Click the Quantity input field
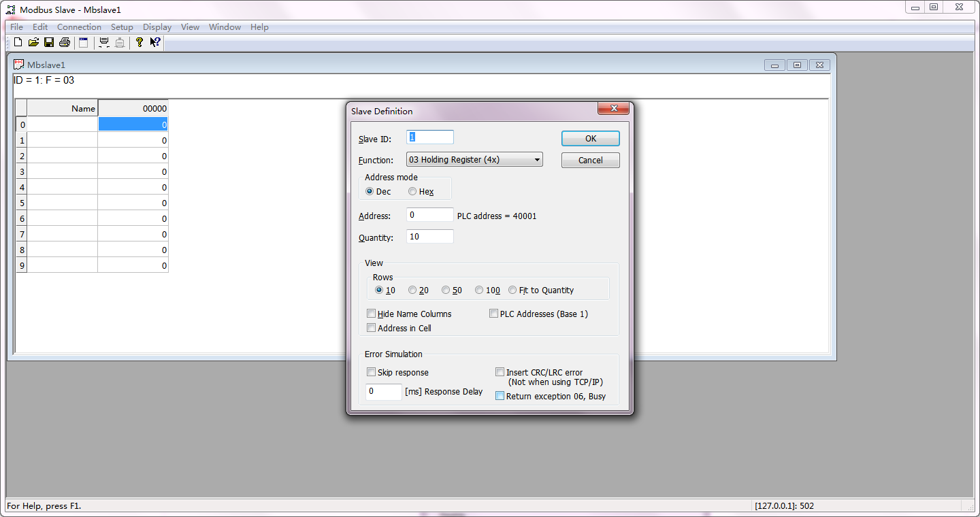The image size is (980, 517). [x=430, y=237]
